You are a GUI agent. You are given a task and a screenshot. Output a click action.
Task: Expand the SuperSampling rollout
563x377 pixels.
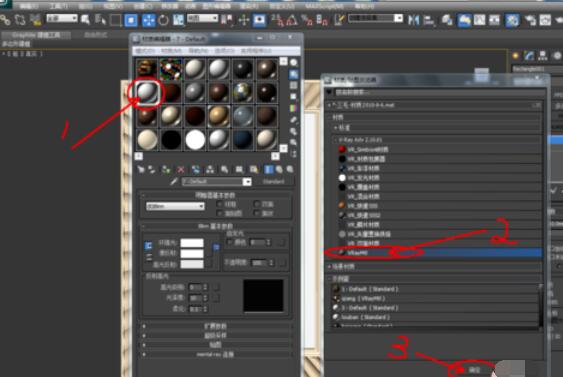215,335
